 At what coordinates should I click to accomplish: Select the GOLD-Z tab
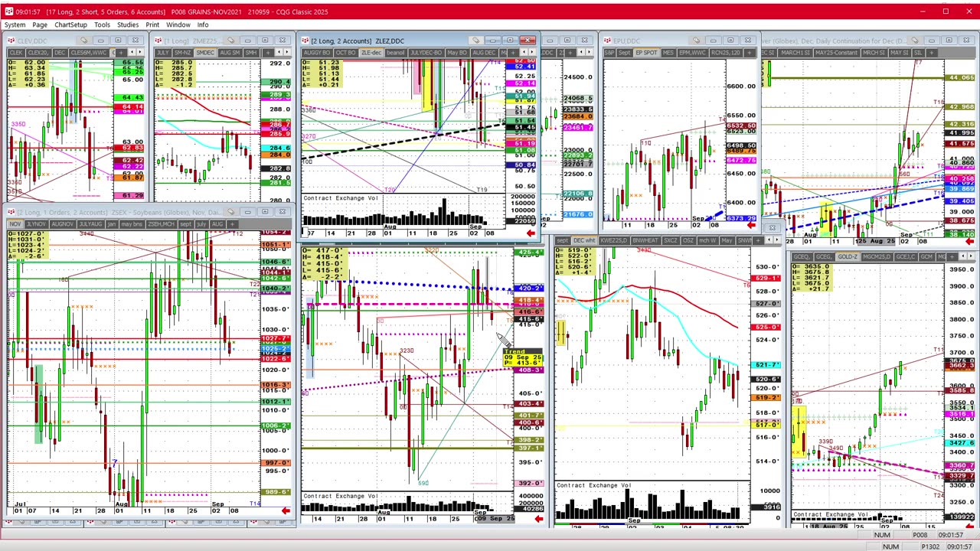[847, 256]
